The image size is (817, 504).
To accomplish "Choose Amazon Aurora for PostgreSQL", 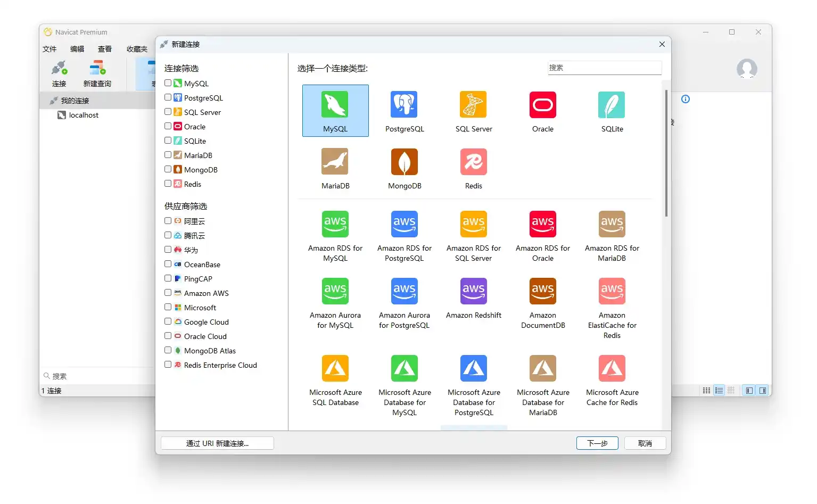I will coord(405,303).
